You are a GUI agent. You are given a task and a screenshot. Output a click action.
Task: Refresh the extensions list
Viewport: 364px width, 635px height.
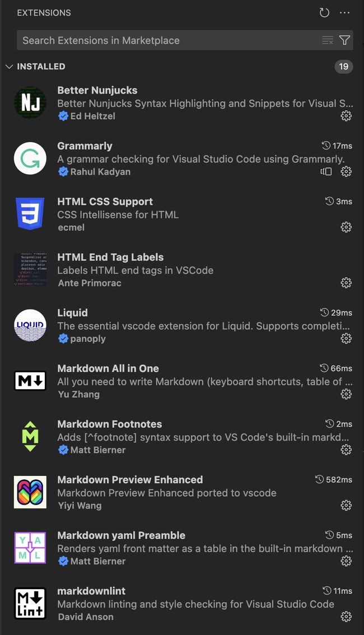[324, 13]
